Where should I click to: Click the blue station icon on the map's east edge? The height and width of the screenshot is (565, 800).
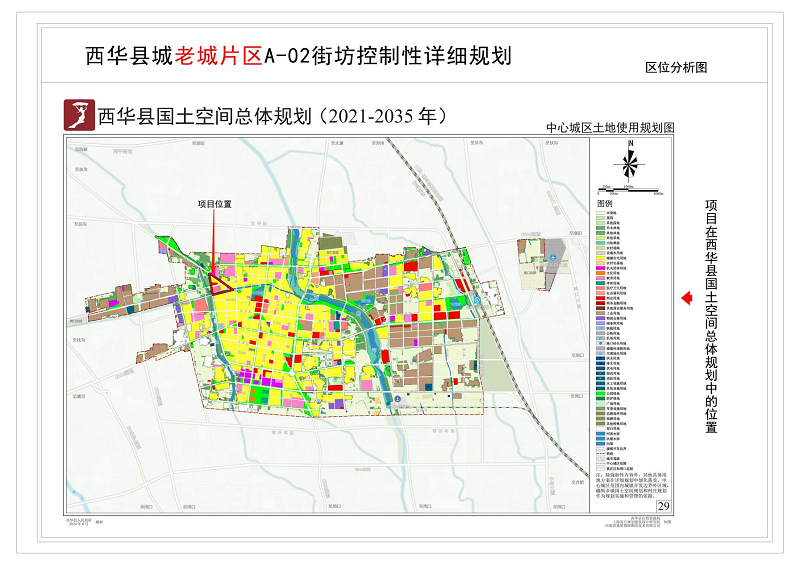479,300
